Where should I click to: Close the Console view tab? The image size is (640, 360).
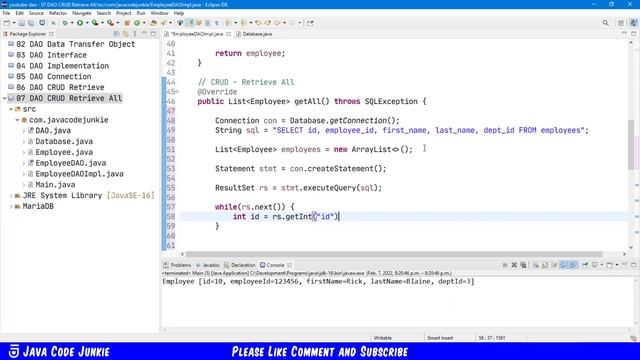[289, 265]
